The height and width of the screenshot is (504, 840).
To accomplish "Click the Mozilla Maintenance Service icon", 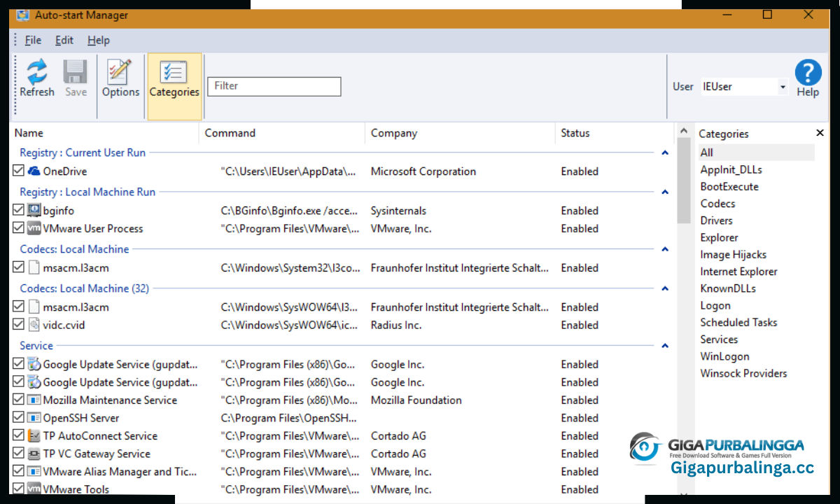I will pos(34,400).
